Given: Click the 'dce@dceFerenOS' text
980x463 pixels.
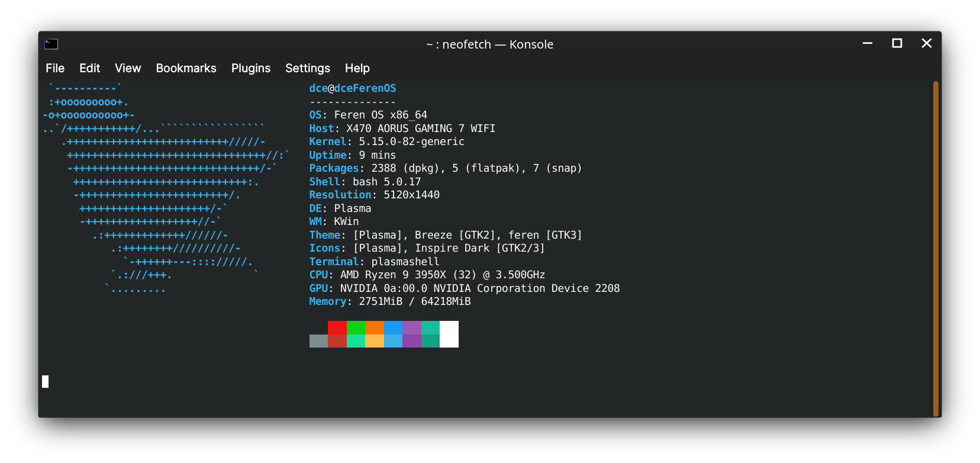Looking at the screenshot, I should [353, 88].
